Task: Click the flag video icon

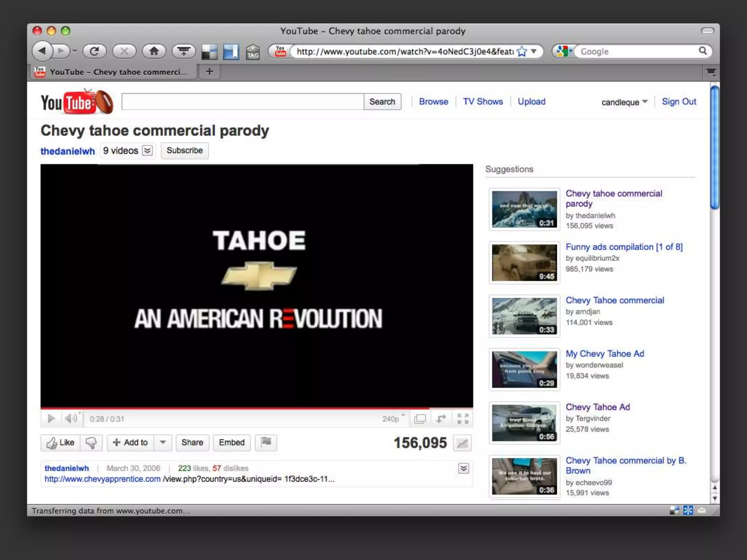Action: click(x=266, y=442)
